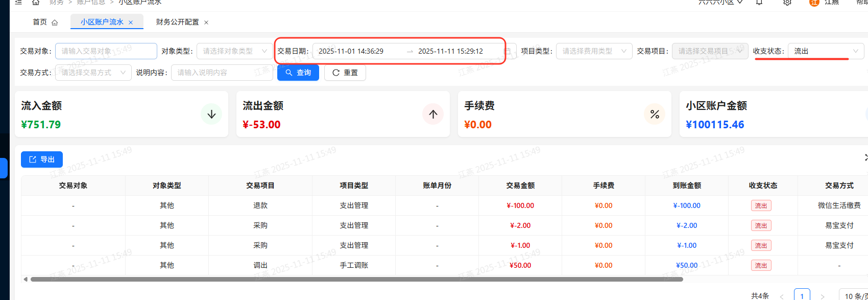
Task: Click the percent icon on 手续费 card
Action: point(655,114)
